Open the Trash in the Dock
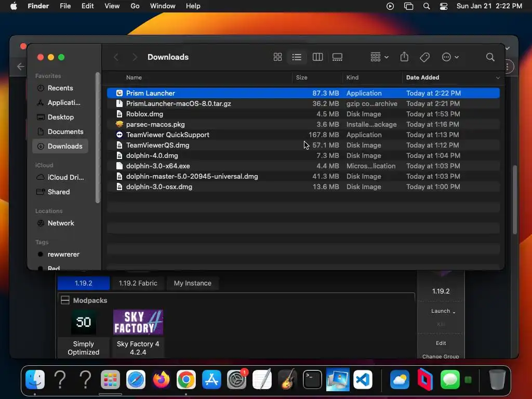 [x=497, y=379]
